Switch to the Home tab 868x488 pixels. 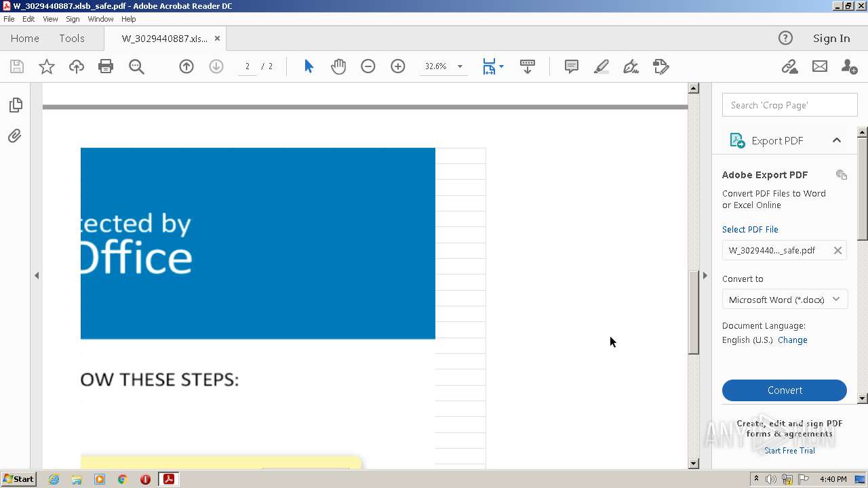25,39
